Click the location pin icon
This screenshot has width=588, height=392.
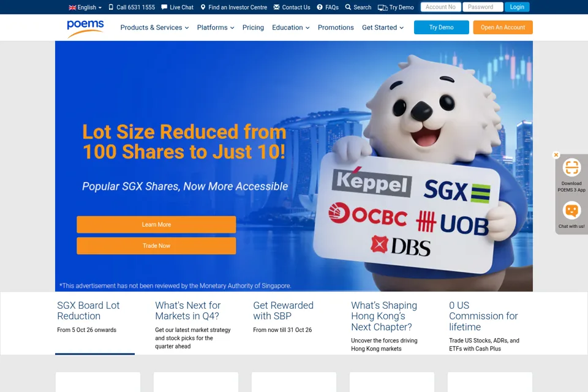(203, 7)
